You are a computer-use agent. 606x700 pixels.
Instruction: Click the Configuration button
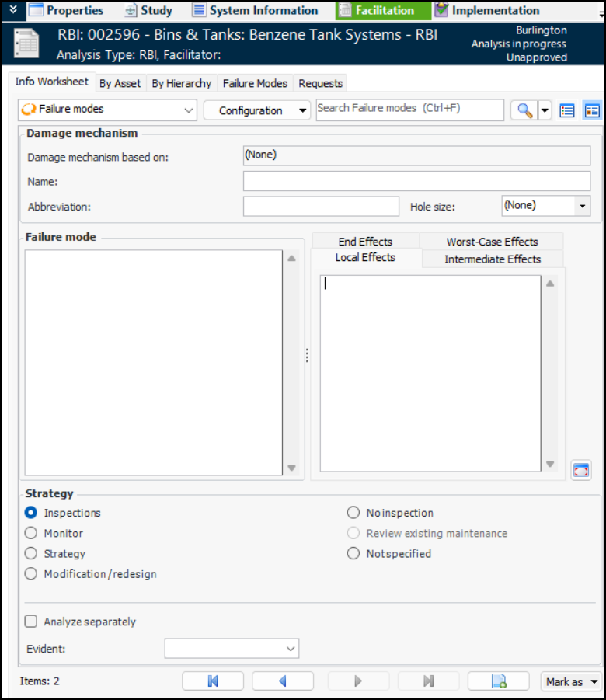(256, 110)
